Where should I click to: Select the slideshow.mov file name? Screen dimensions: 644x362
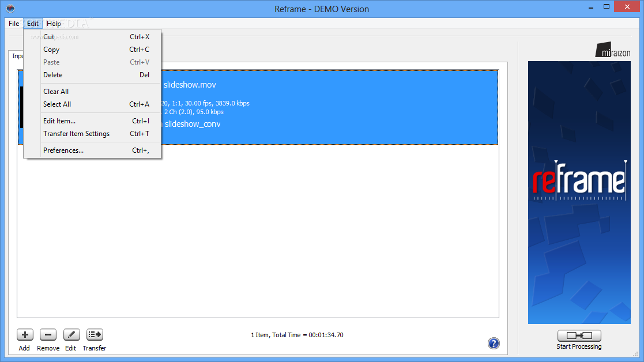coord(190,85)
